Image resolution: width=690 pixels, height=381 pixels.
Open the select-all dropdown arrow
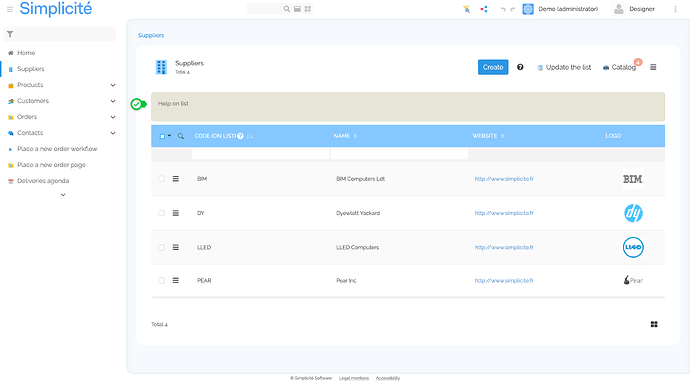pos(169,136)
